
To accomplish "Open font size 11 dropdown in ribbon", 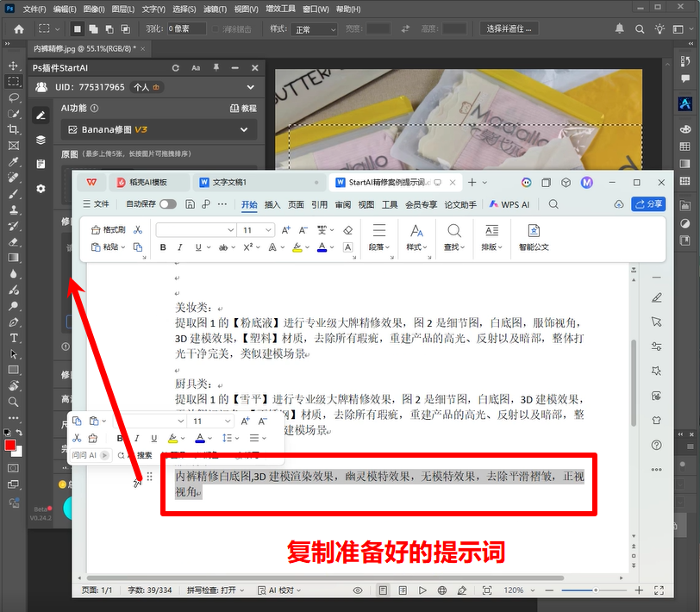I will [x=268, y=230].
